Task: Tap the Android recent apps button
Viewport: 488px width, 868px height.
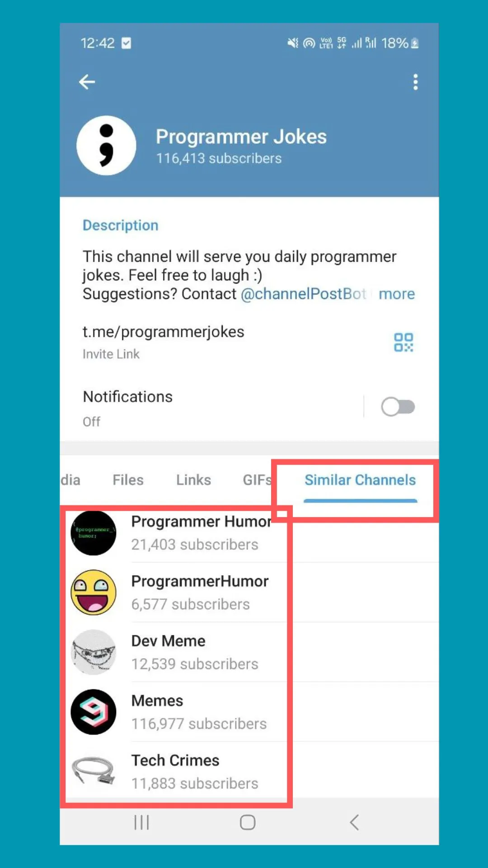Action: click(x=141, y=822)
